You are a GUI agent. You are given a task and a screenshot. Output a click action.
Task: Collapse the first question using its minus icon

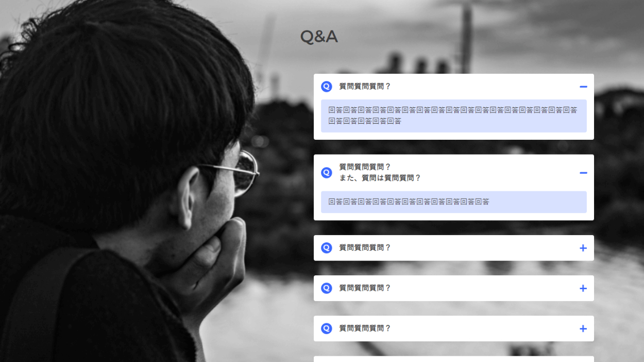(x=583, y=87)
